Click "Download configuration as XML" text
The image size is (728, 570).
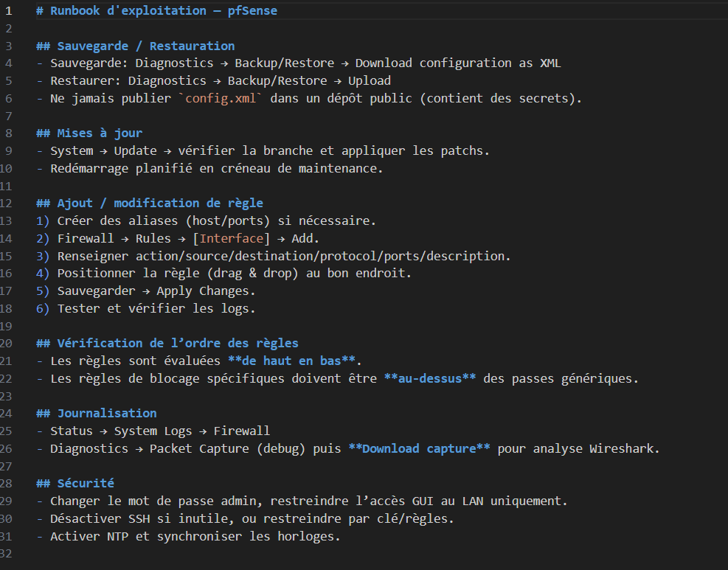(457, 63)
